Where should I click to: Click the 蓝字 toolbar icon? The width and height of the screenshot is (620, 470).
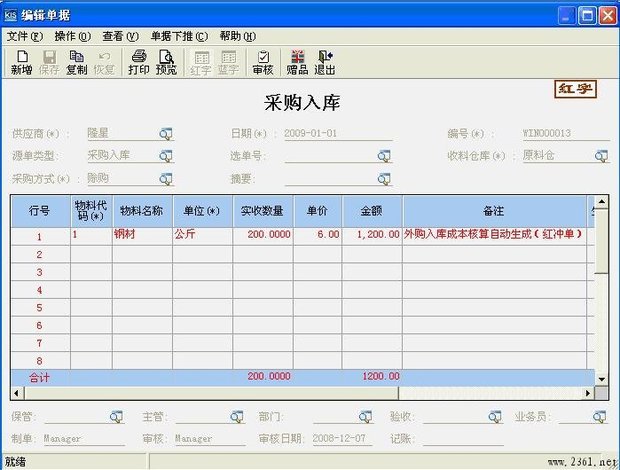[228, 62]
